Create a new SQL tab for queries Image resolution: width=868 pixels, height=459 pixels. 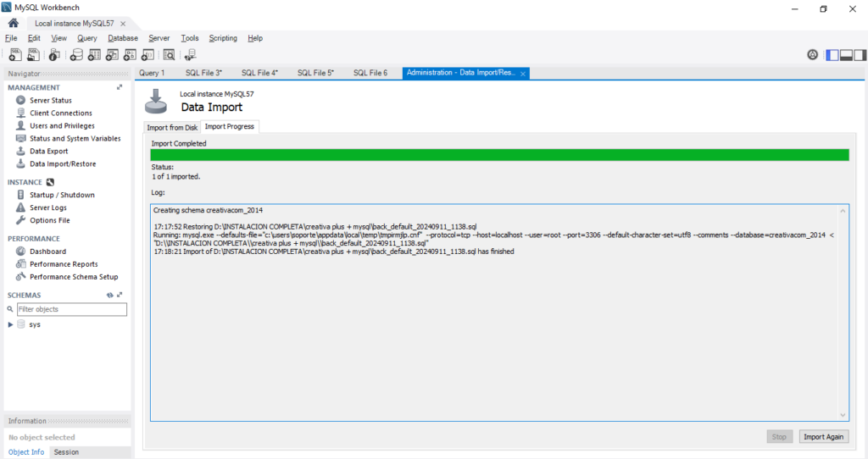15,55
